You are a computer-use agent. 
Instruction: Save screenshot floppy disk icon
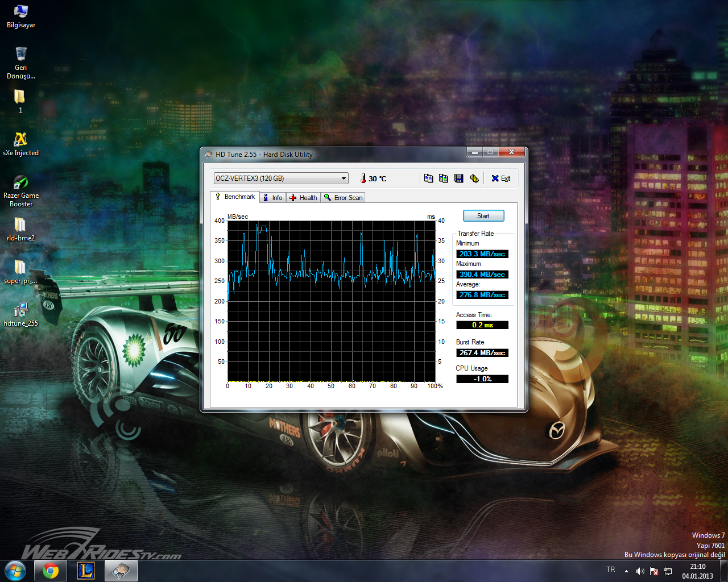pyautogui.click(x=459, y=178)
